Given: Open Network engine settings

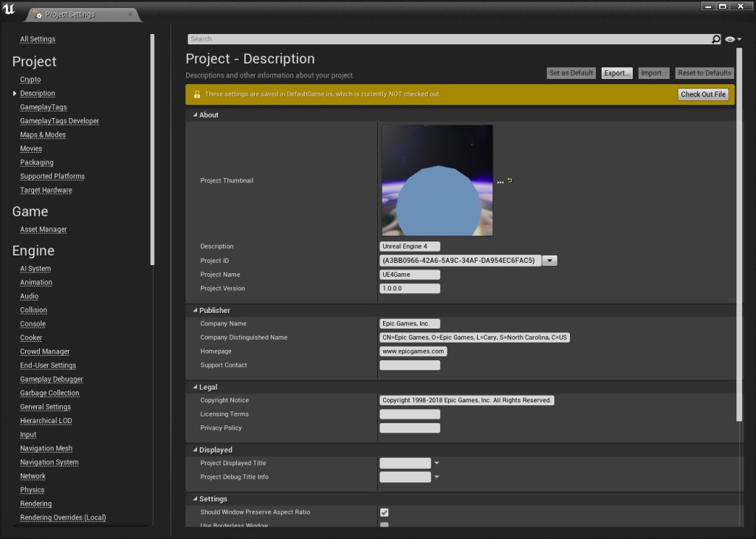Looking at the screenshot, I should click(32, 476).
